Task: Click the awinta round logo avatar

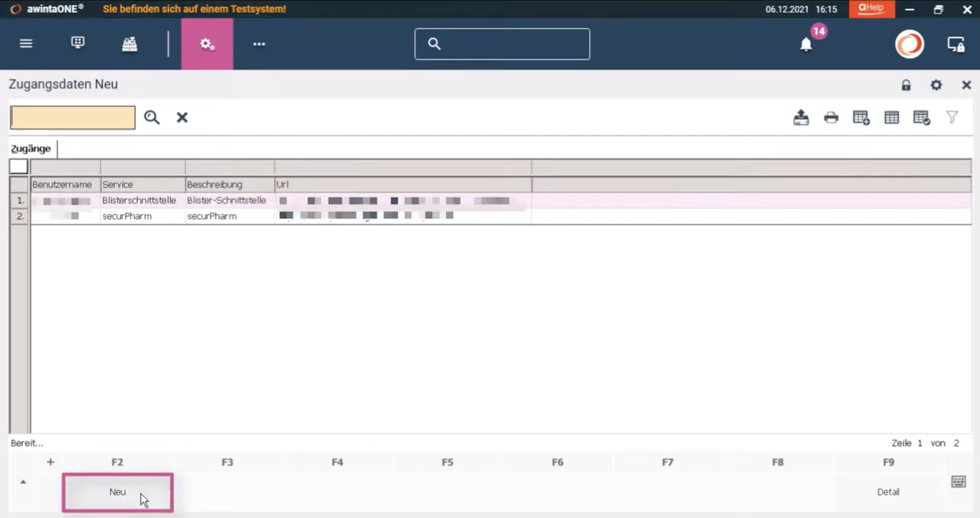Action: point(909,44)
